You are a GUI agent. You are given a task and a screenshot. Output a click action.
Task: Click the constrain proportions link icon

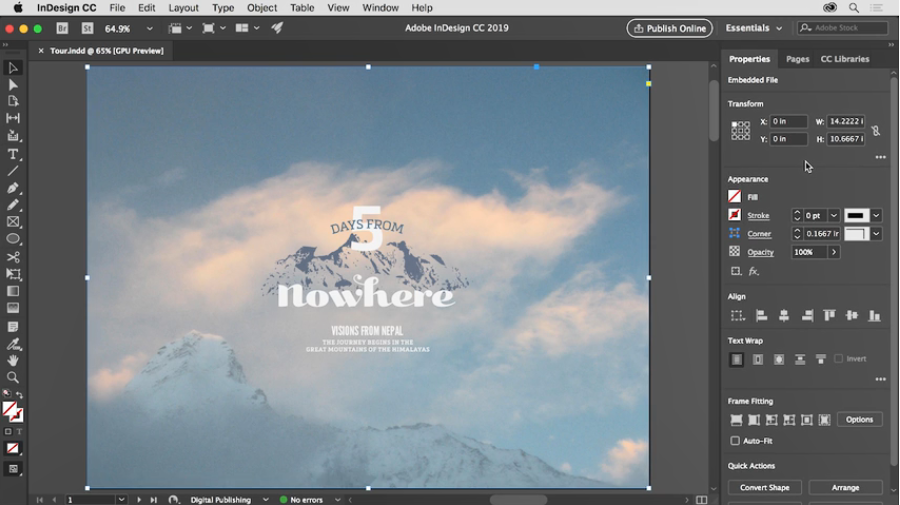(x=875, y=131)
